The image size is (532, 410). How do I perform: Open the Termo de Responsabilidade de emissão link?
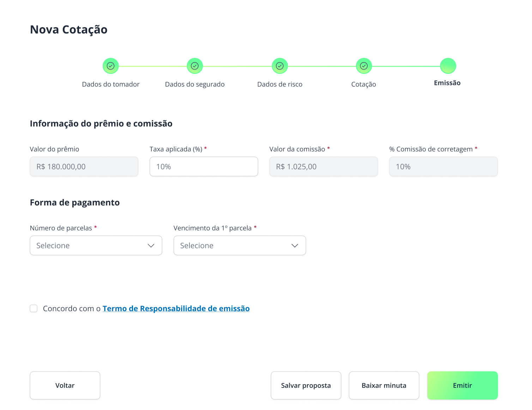click(x=176, y=309)
